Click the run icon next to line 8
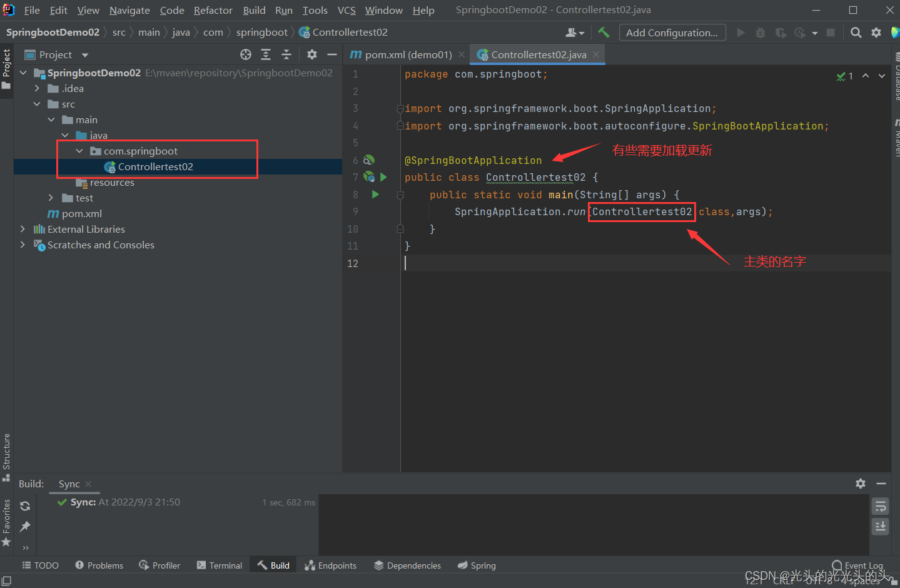Image resolution: width=900 pixels, height=588 pixels. pos(375,195)
